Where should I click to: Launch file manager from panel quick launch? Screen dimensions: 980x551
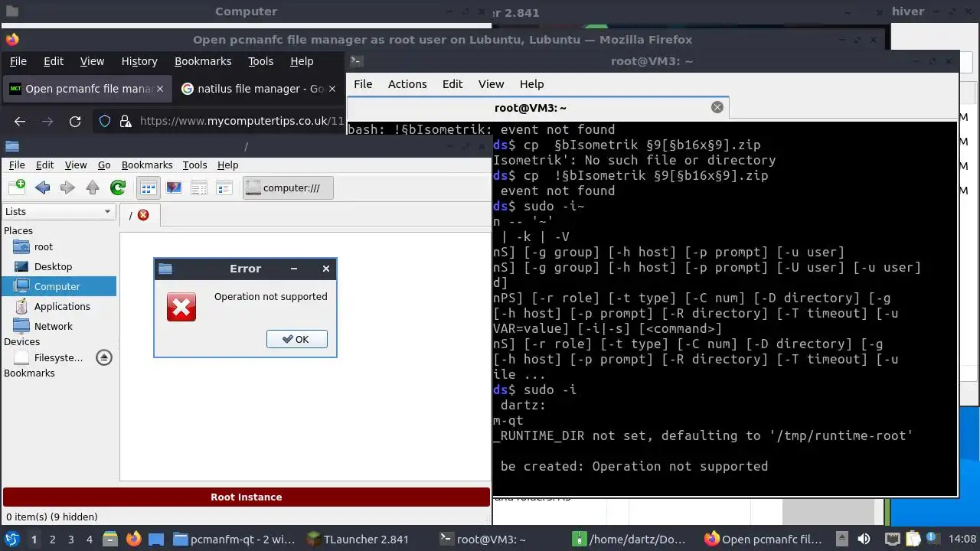point(109,539)
